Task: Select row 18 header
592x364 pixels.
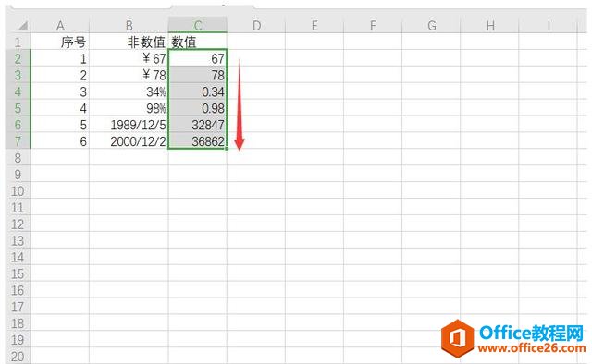Action: [18, 323]
